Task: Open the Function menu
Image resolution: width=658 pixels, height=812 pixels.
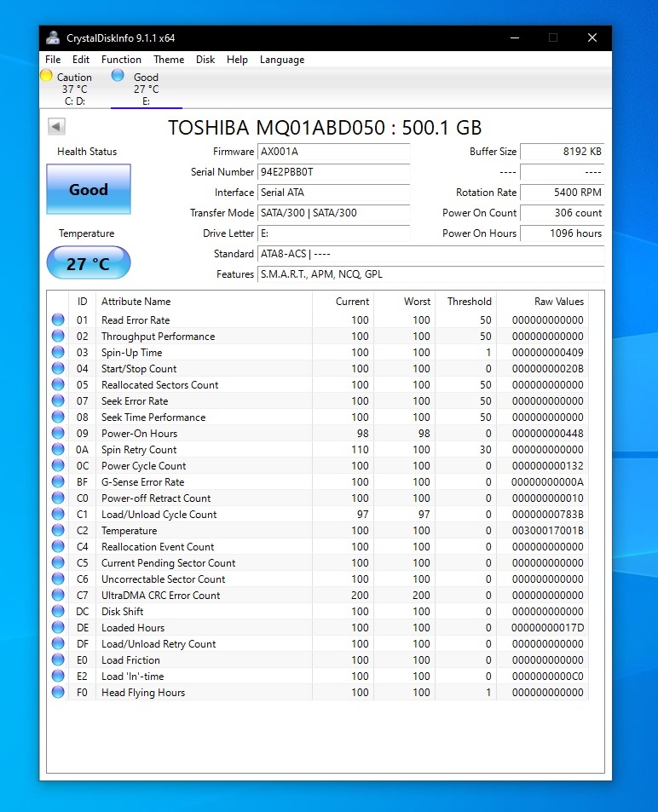Action: point(121,60)
